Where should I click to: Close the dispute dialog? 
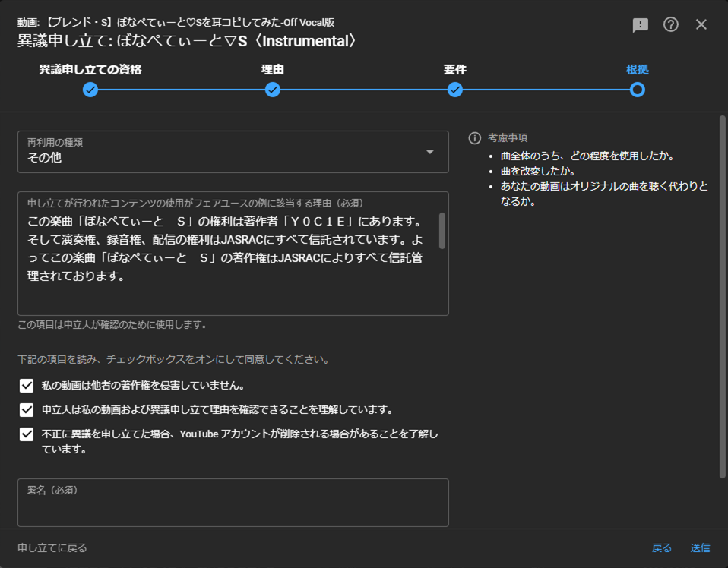pos(701,24)
